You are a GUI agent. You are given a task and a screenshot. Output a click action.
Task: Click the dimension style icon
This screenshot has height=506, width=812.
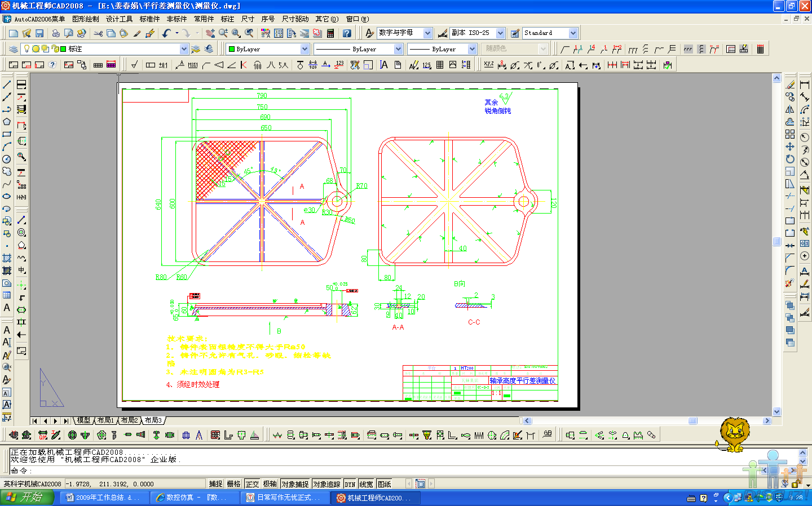[x=443, y=33]
